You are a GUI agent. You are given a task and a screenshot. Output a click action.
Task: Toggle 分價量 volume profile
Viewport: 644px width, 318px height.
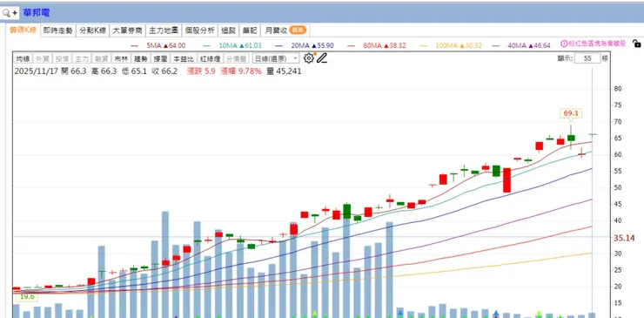coord(236,59)
